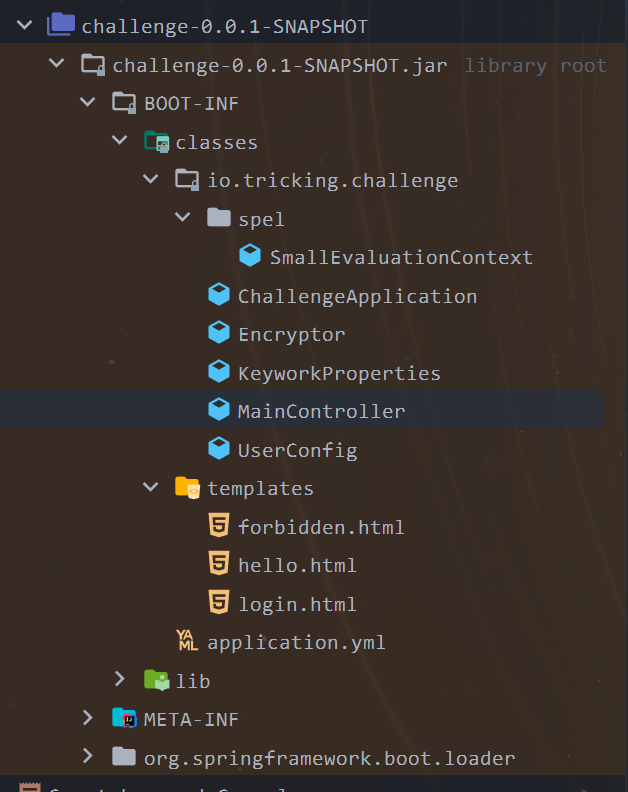The height and width of the screenshot is (792, 628).
Task: Collapse the challenge-0.0.1-SNAPSHOT.jar library root
Action: [x=57, y=65]
